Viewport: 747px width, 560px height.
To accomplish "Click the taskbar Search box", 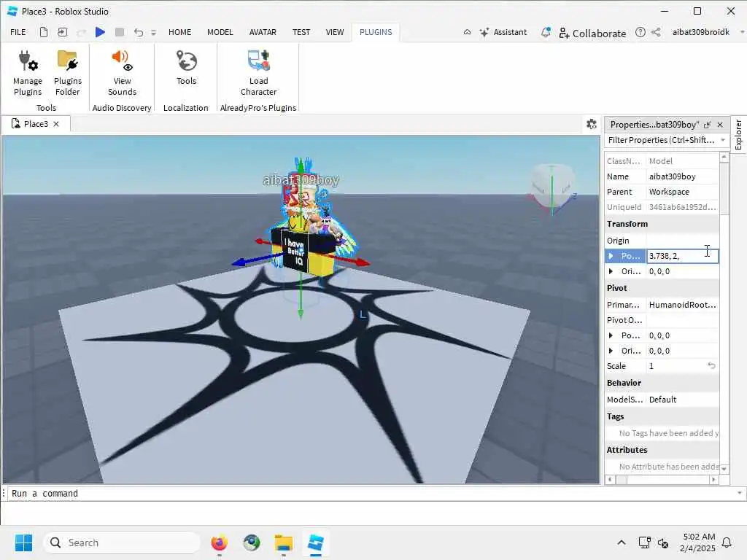I will click(x=122, y=542).
